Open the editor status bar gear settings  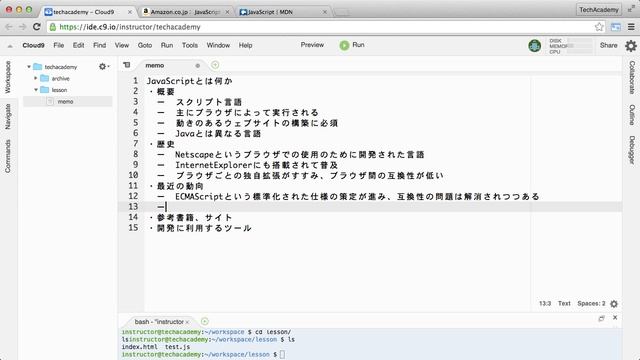click(x=614, y=304)
